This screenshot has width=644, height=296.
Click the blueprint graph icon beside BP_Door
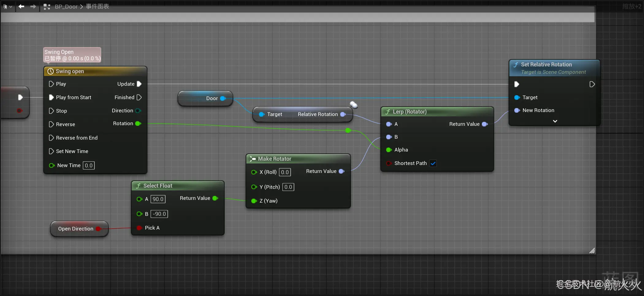coord(47,6)
